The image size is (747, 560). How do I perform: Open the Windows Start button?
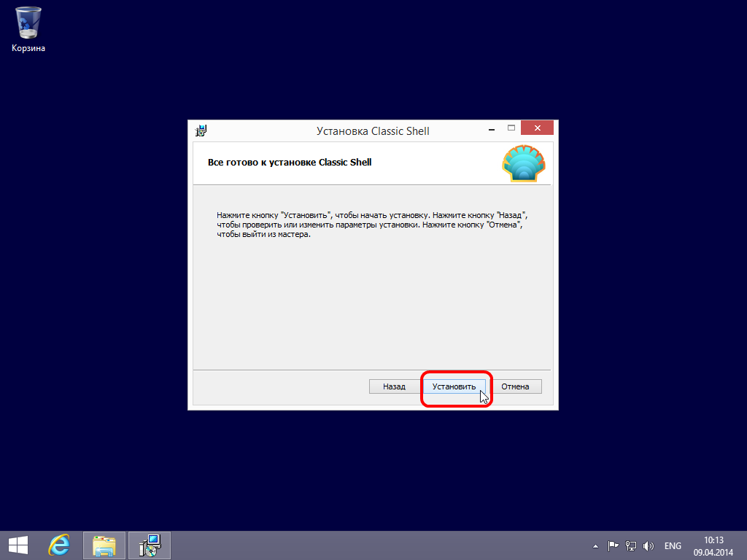tap(18, 545)
